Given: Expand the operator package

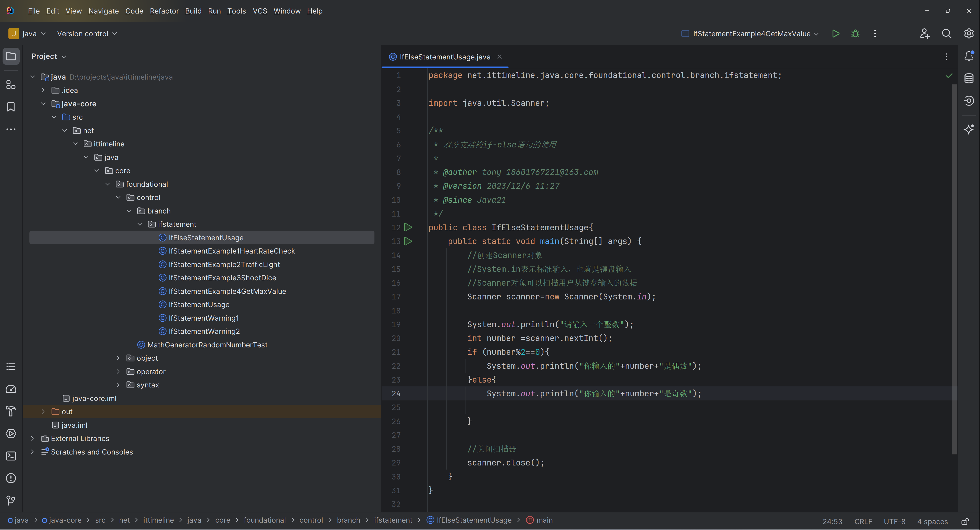Looking at the screenshot, I should point(118,371).
